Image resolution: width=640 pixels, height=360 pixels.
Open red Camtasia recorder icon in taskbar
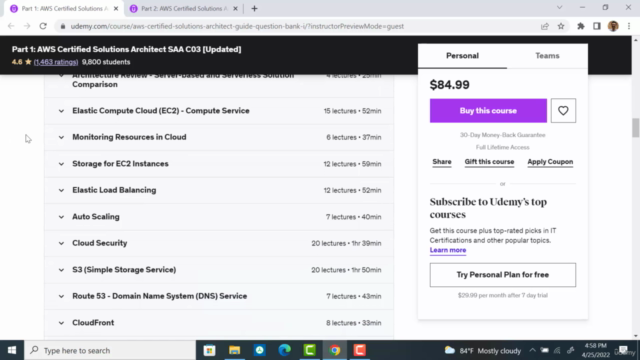click(x=360, y=350)
